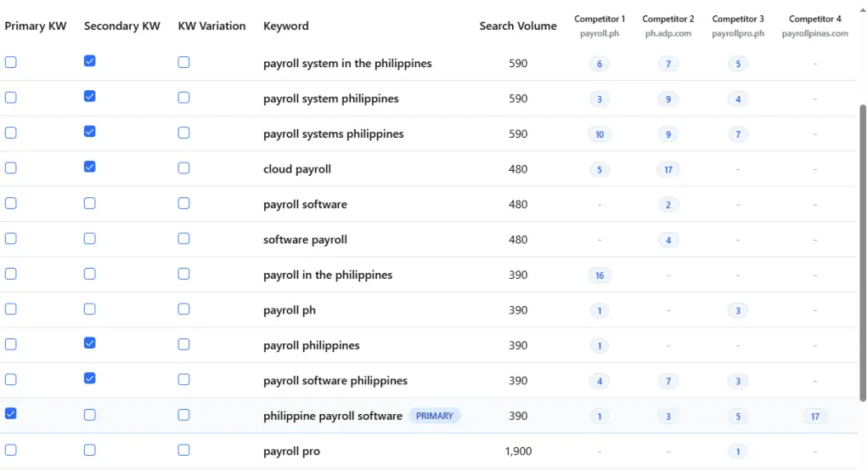Uncheck Secondary KW for payroll system in the philippines
868x471 pixels.
[90, 61]
